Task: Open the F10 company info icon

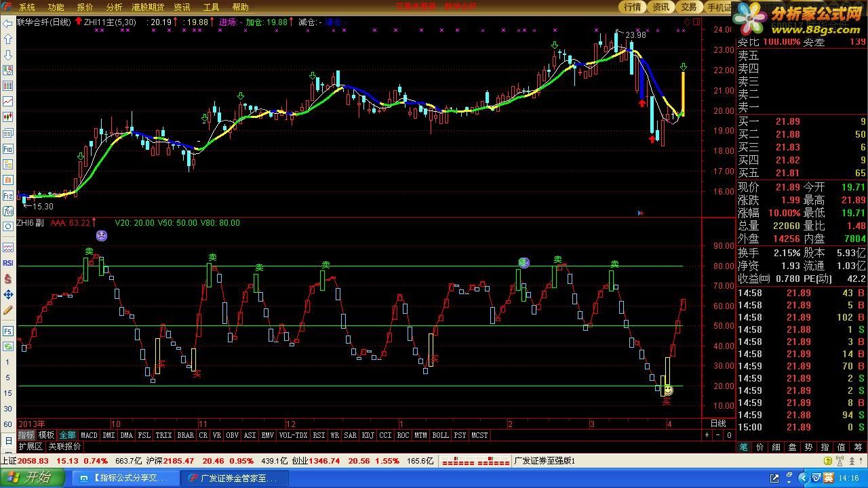Action: [x=8, y=148]
